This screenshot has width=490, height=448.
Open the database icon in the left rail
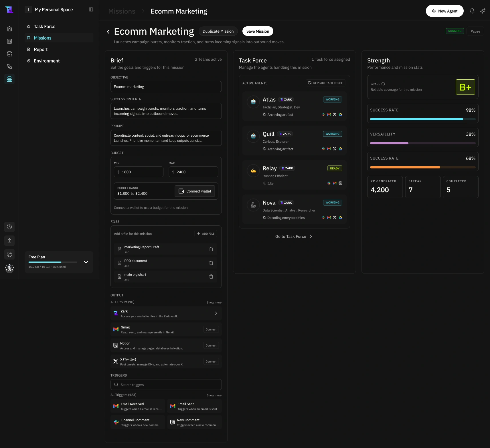coord(9,54)
